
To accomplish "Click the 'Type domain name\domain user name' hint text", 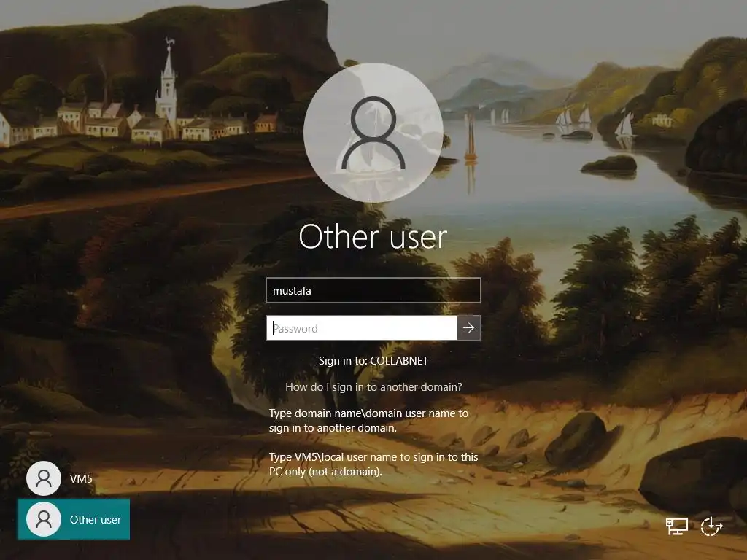I will tap(368, 421).
